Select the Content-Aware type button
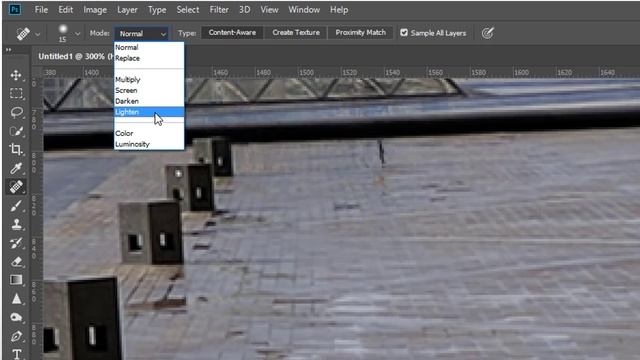This screenshot has width=640, height=360. [x=232, y=33]
